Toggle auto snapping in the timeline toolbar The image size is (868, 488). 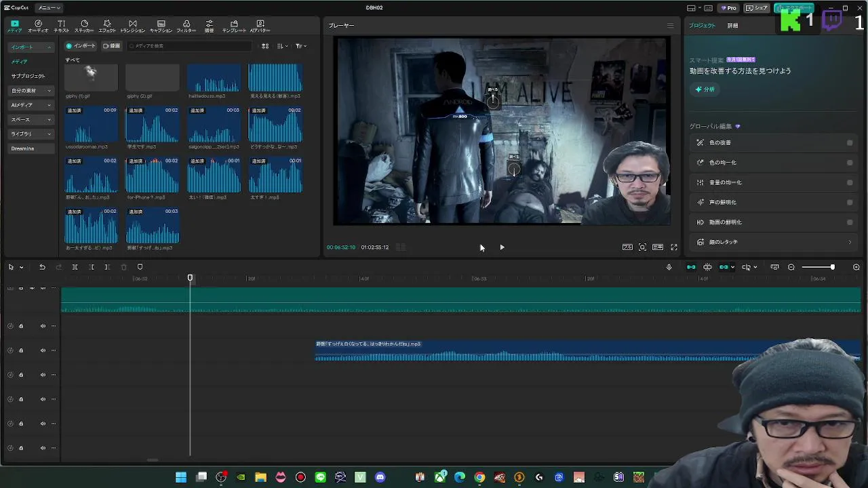pos(707,267)
